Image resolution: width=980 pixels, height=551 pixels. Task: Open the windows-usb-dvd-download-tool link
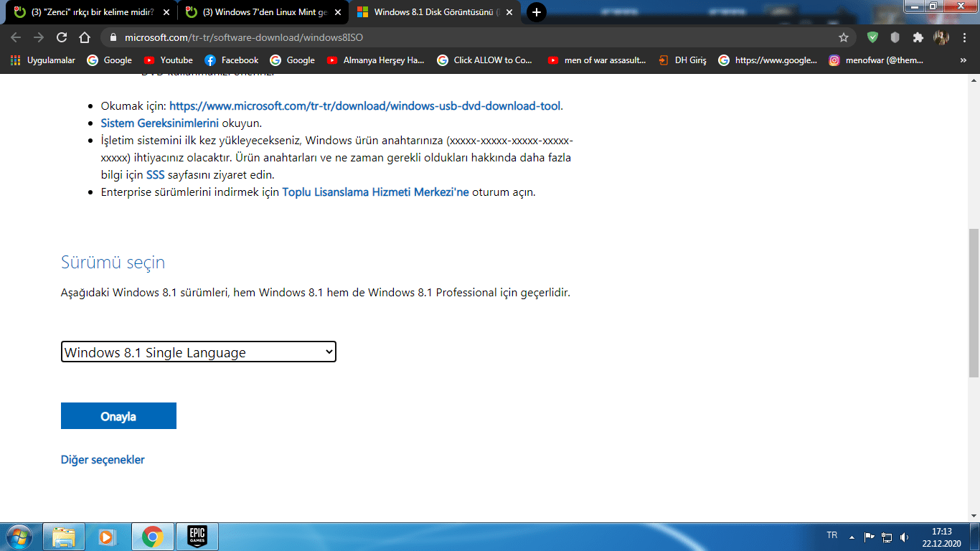click(x=364, y=106)
